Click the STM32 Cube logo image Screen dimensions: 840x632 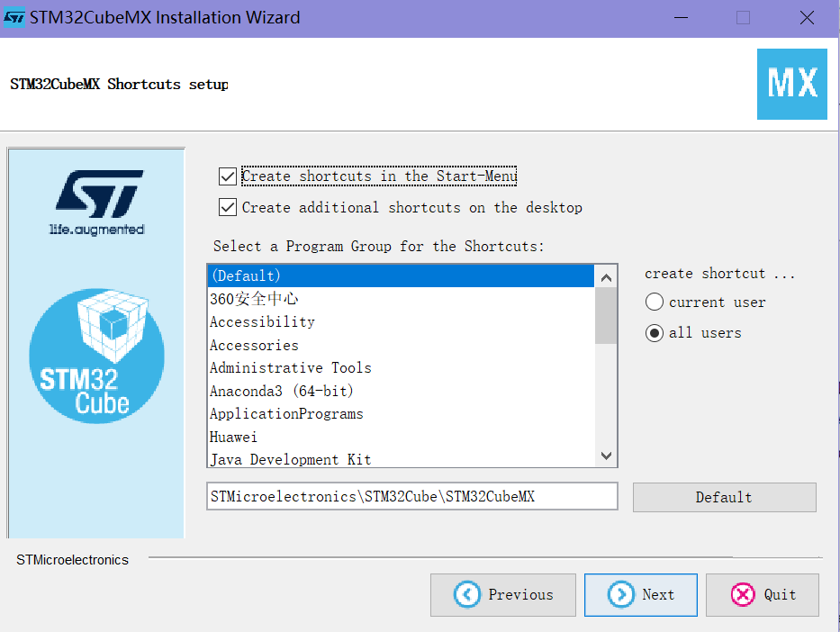97,357
